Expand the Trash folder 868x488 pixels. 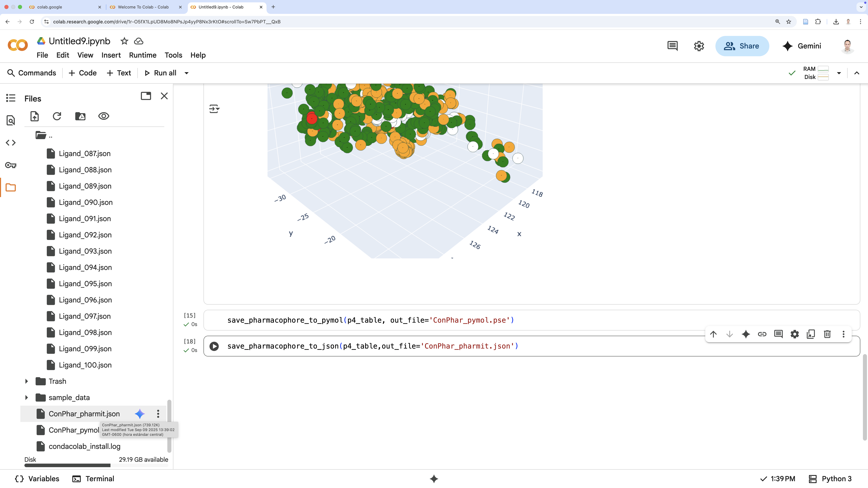click(27, 381)
